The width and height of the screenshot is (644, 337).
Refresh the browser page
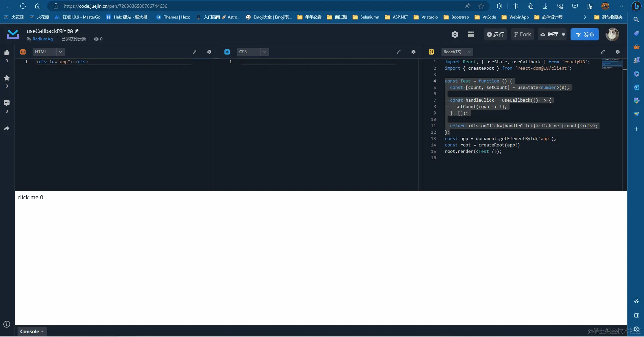pyautogui.click(x=23, y=6)
